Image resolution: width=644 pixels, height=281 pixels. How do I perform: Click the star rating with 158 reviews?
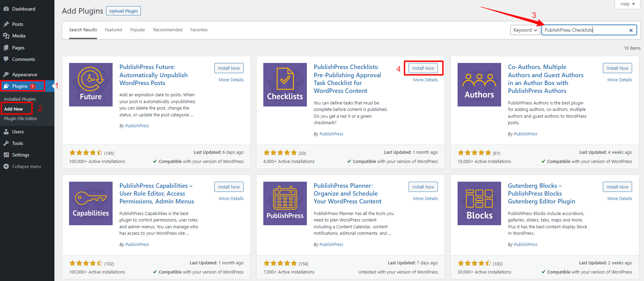[280, 263]
